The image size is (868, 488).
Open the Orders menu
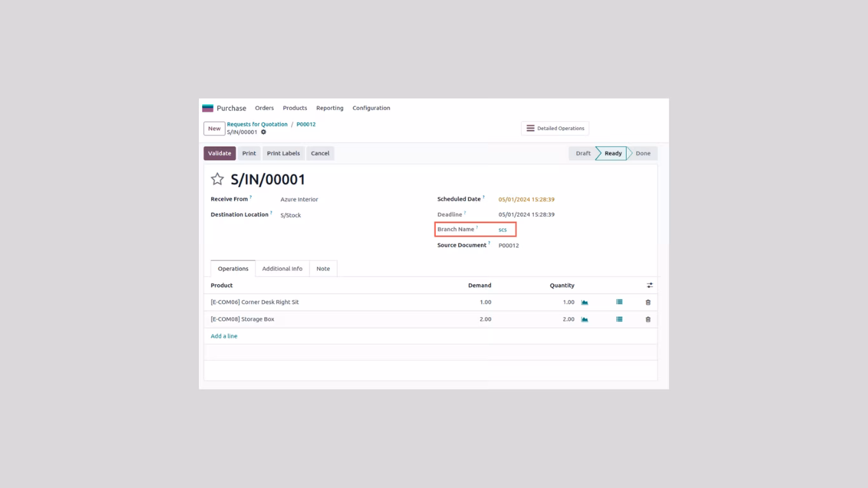pos(264,108)
